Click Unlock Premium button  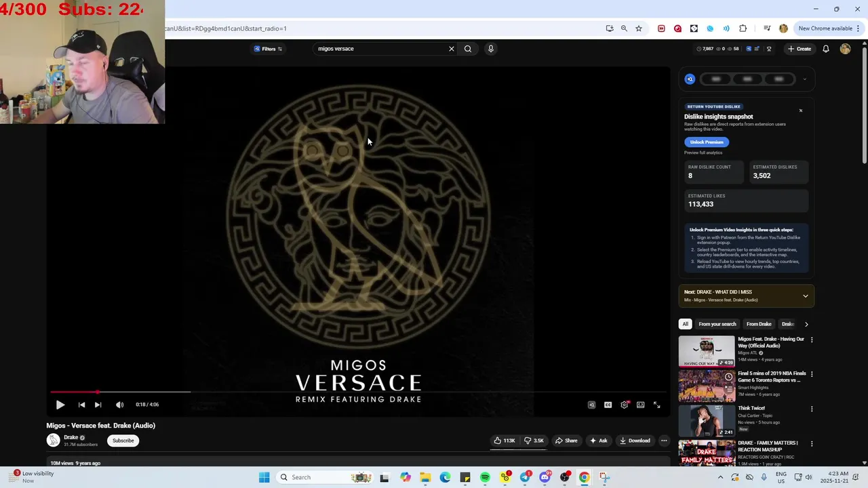(707, 142)
